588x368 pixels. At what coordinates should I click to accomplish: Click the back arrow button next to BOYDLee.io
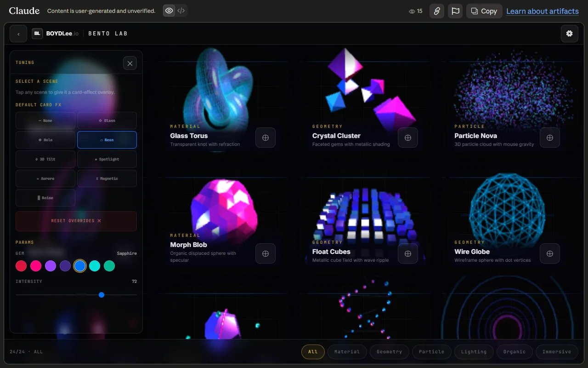coord(18,34)
